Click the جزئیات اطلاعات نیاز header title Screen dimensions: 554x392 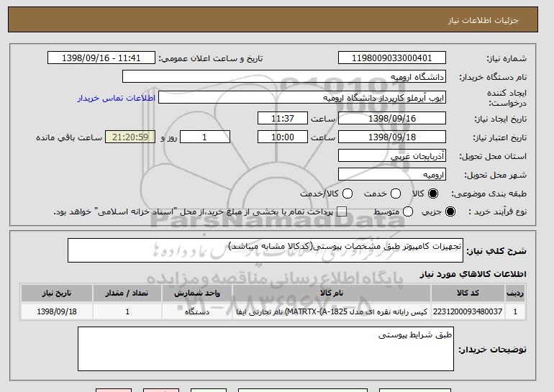[483, 20]
